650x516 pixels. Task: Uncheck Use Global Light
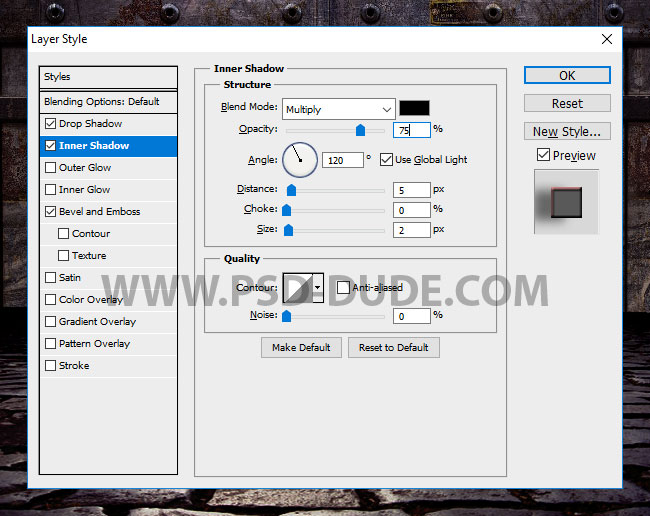(387, 160)
